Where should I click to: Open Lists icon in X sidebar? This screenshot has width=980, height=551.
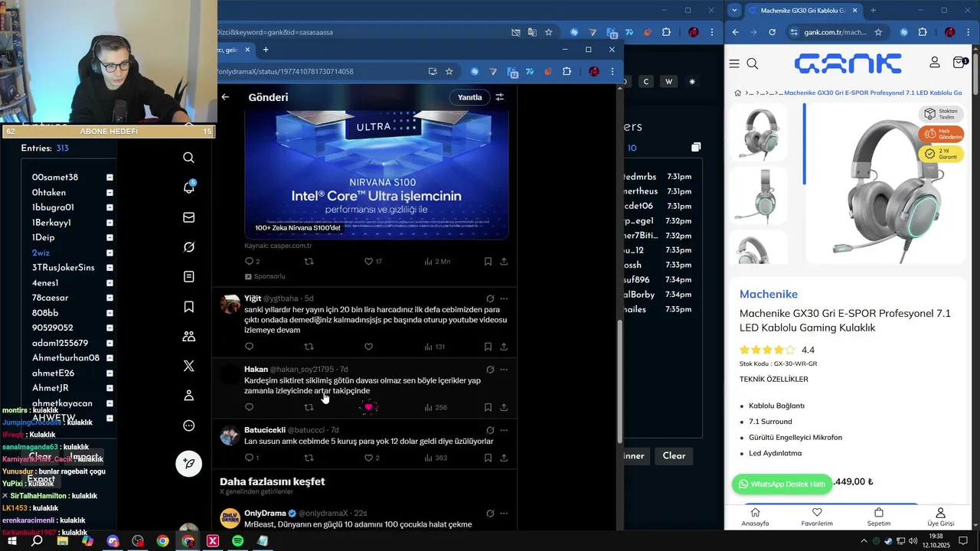(188, 276)
